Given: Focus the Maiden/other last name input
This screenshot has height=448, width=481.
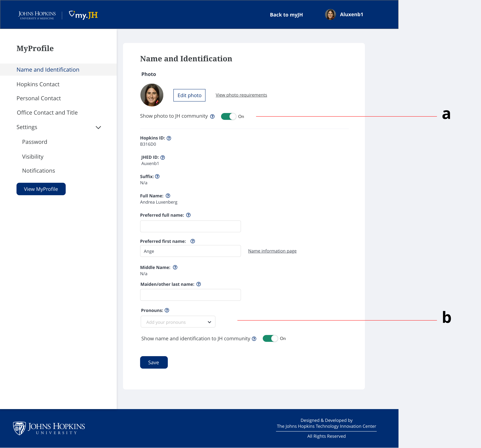Looking at the screenshot, I should pos(190,295).
